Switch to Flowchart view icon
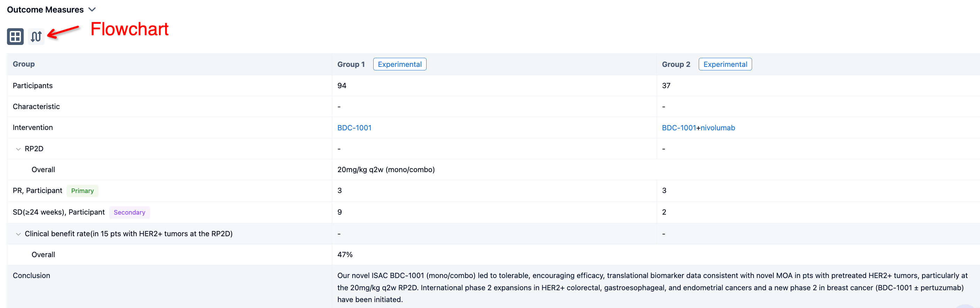 tap(36, 37)
